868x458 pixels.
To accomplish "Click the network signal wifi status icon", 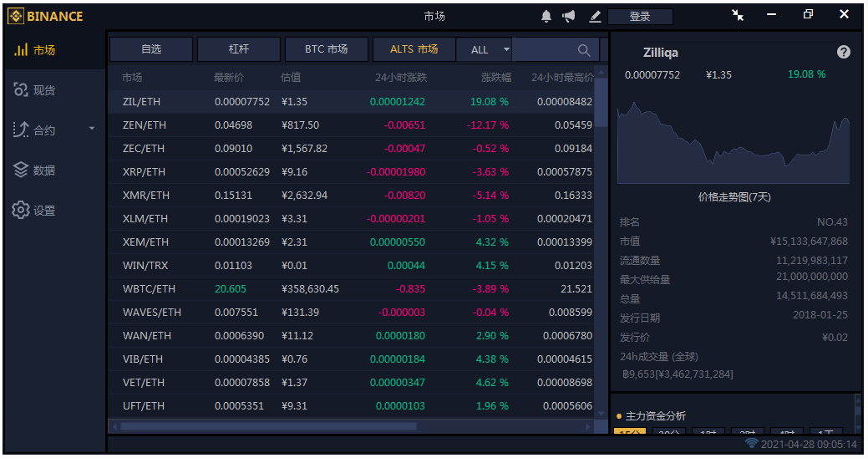I will (751, 444).
